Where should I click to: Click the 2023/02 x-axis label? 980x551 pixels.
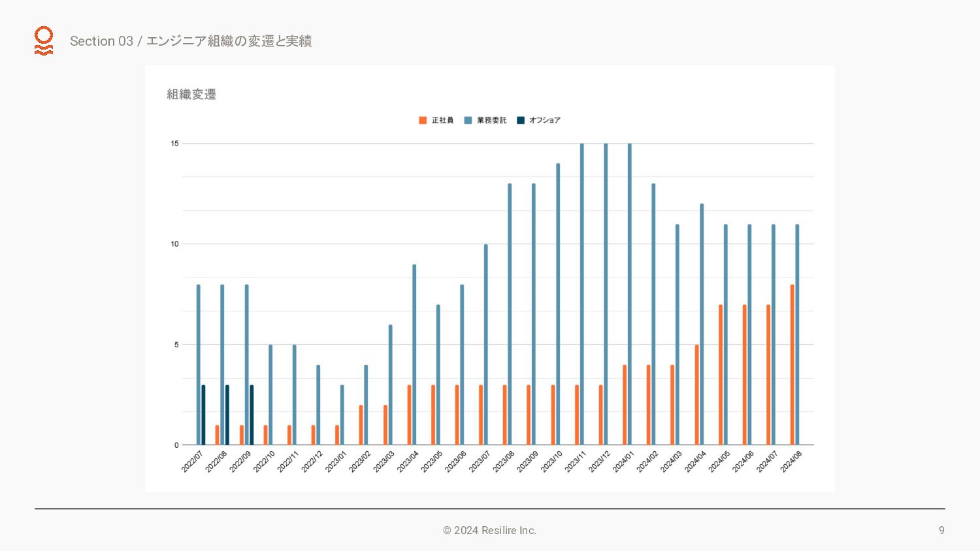[x=360, y=462]
